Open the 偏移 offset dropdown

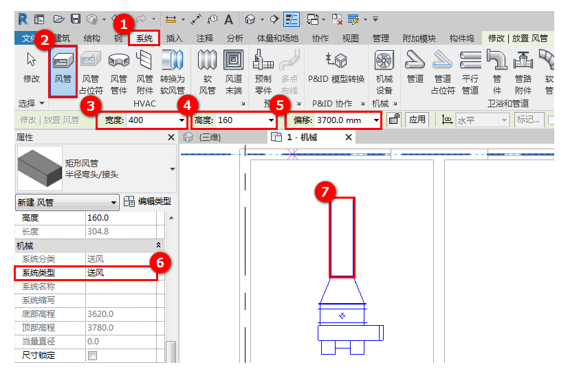(376, 120)
